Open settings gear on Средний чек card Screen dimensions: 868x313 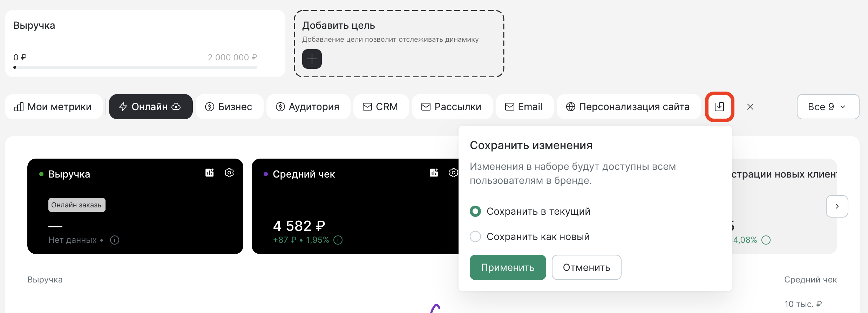pyautogui.click(x=454, y=173)
